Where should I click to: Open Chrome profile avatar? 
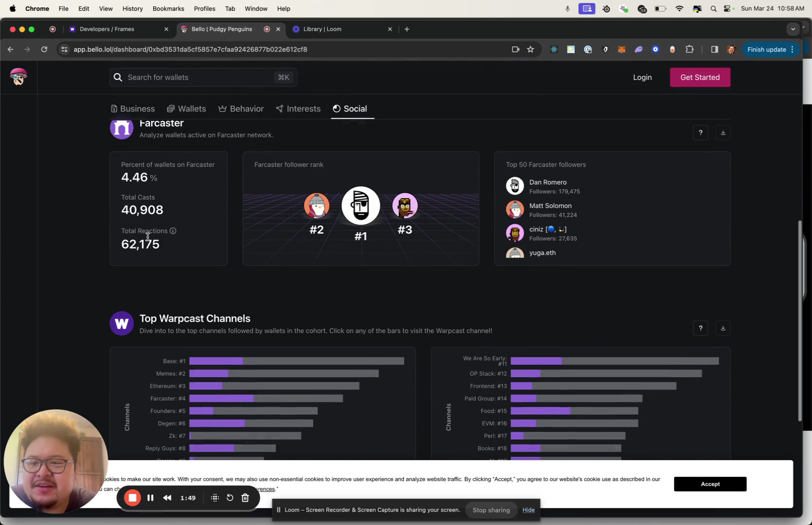pyautogui.click(x=731, y=49)
